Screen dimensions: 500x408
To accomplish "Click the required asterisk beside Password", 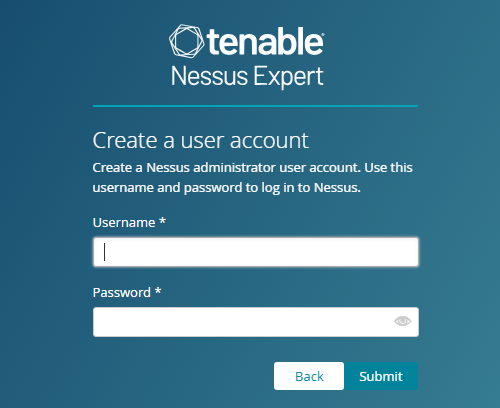I will [x=158, y=291].
